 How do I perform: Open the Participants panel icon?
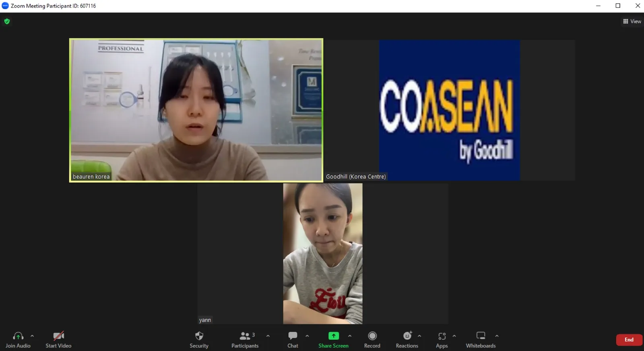click(x=245, y=336)
